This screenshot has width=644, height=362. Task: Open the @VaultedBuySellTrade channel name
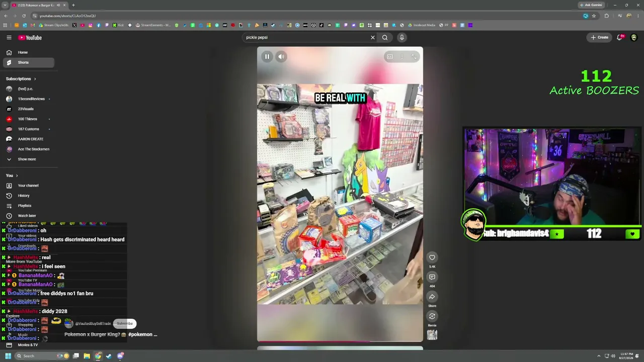point(93,324)
